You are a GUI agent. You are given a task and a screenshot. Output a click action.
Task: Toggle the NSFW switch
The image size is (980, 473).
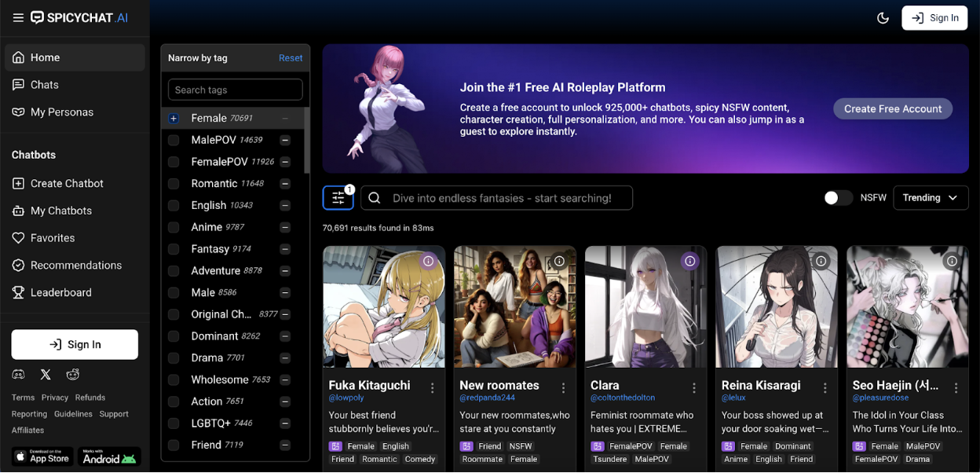coord(838,198)
